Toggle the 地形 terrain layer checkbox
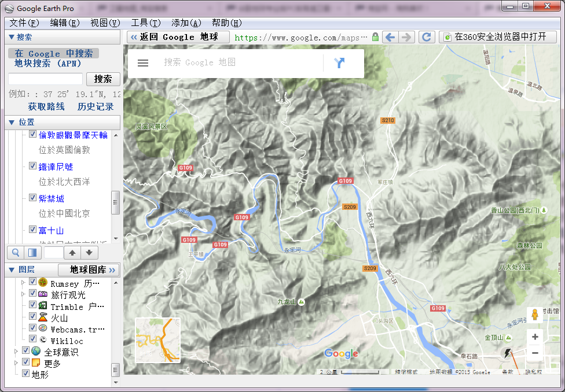The width and height of the screenshot is (565, 392). tap(25, 373)
